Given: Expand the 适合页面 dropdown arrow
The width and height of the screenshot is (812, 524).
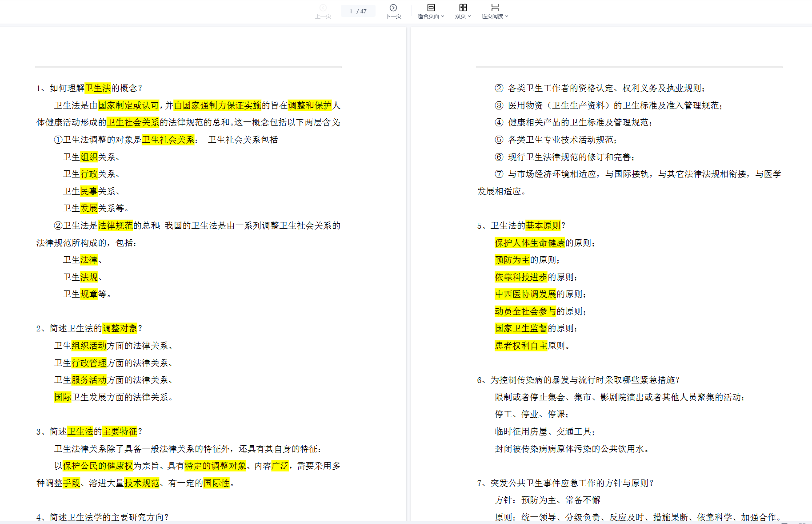Looking at the screenshot, I should point(443,16).
